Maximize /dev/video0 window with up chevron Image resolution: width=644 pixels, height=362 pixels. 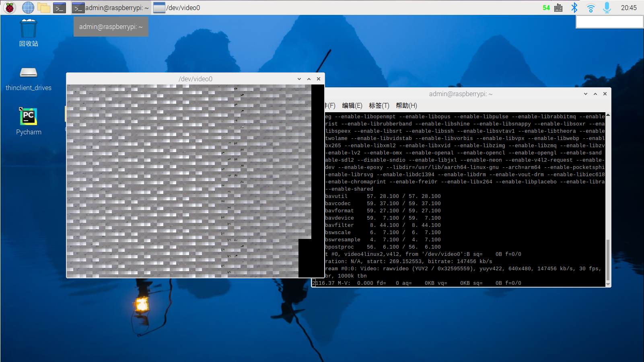click(x=309, y=79)
